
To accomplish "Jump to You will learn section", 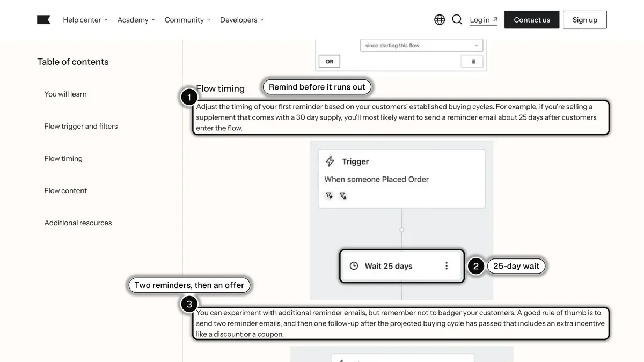I will (x=65, y=94).
